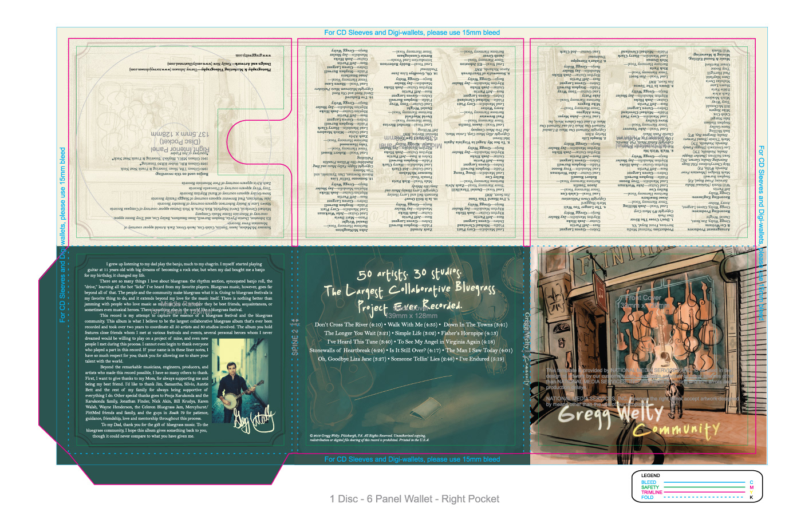The height and width of the screenshot is (532, 789).
Task: Click the 'Is It Still Over? (4:17)' track
Action: [x=415, y=350]
